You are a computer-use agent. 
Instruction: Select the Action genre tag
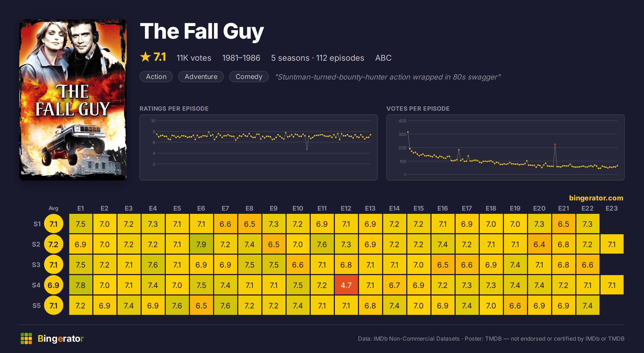click(x=156, y=77)
